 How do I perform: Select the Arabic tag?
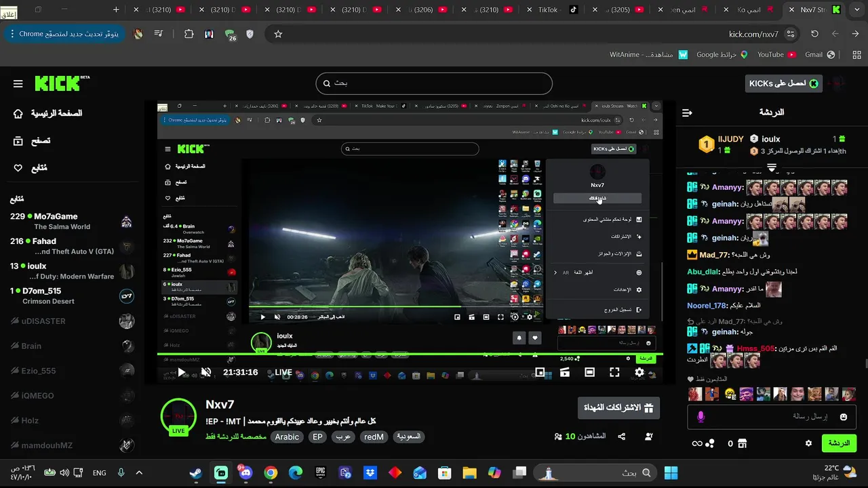(287, 437)
